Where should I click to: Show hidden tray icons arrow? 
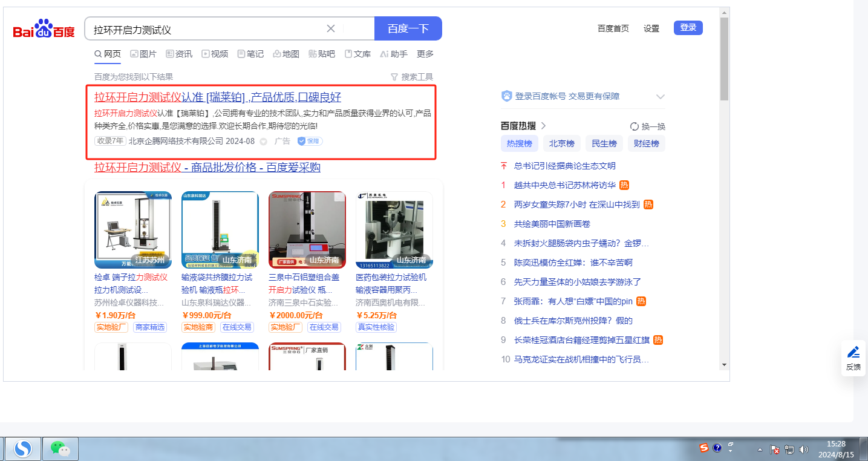pyautogui.click(x=760, y=450)
